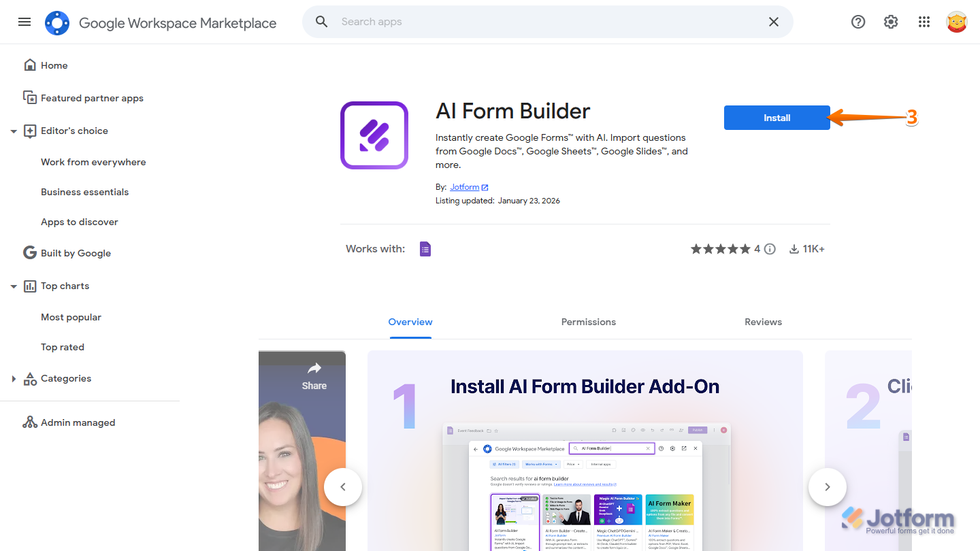The image size is (980, 551).
Task: Show the next screenshot with the right arrow
Action: click(x=827, y=486)
